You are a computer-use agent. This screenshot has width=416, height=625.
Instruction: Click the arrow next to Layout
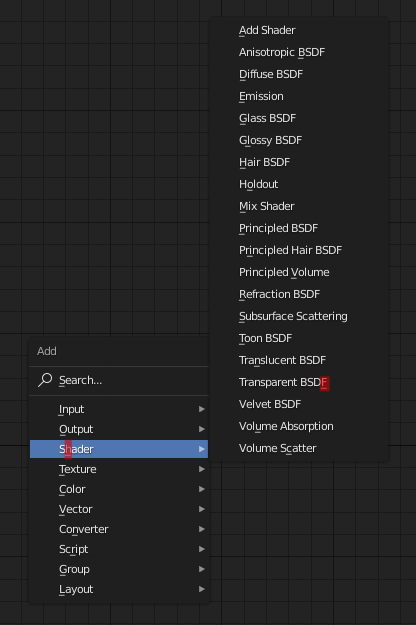tap(202, 589)
